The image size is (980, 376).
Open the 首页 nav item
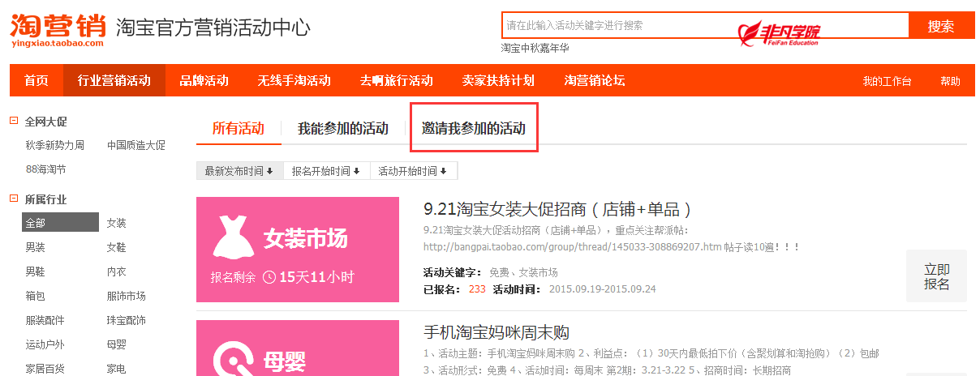pyautogui.click(x=37, y=81)
